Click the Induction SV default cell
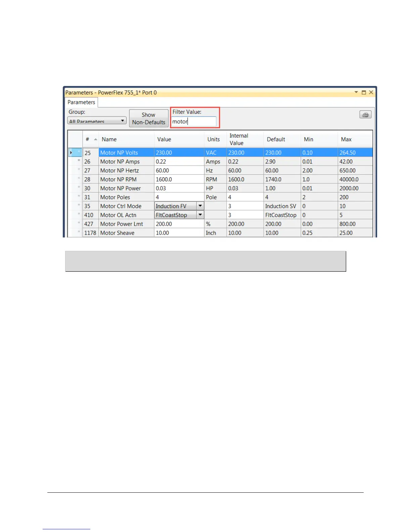411x532 pixels. coord(282,206)
